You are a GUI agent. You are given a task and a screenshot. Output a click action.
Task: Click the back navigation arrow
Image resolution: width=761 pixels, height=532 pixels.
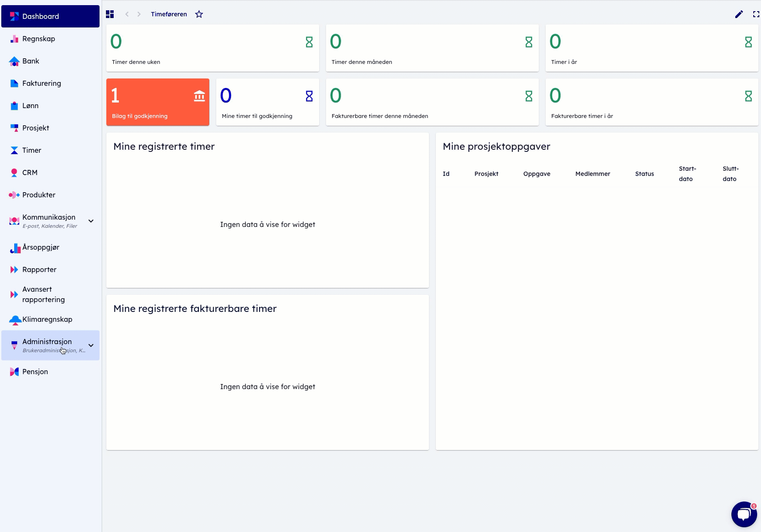127,14
